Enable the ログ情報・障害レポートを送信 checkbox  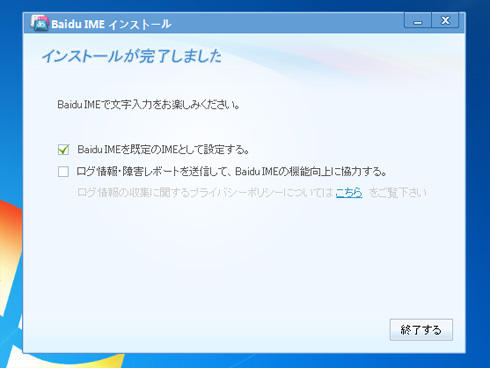(63, 172)
